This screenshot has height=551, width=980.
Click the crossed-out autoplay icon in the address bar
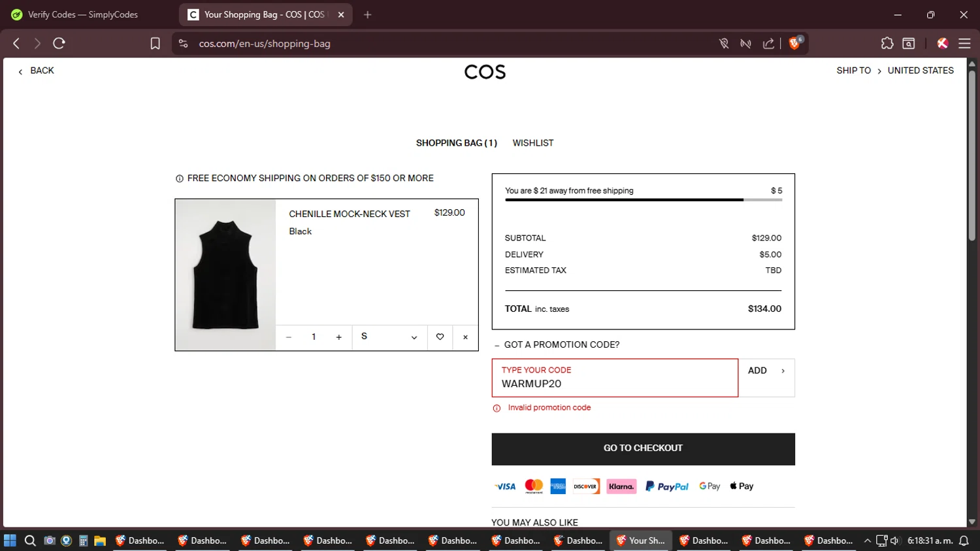point(745,43)
